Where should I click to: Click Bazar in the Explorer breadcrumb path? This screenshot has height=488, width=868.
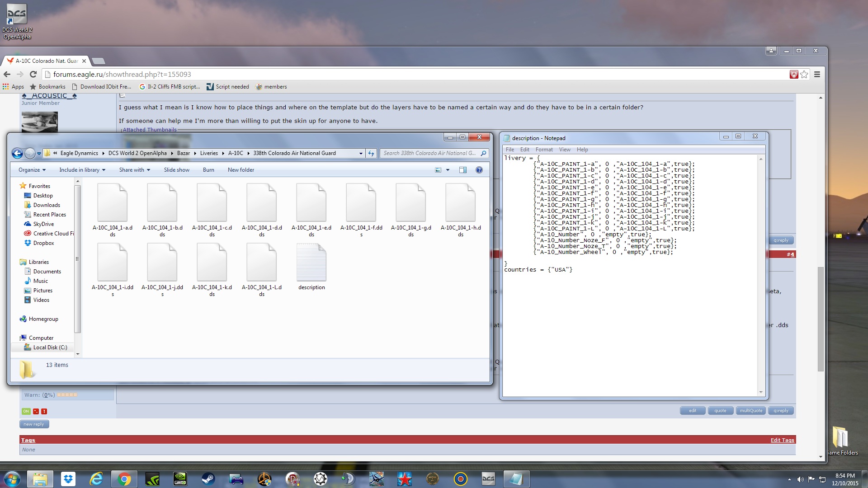183,154
